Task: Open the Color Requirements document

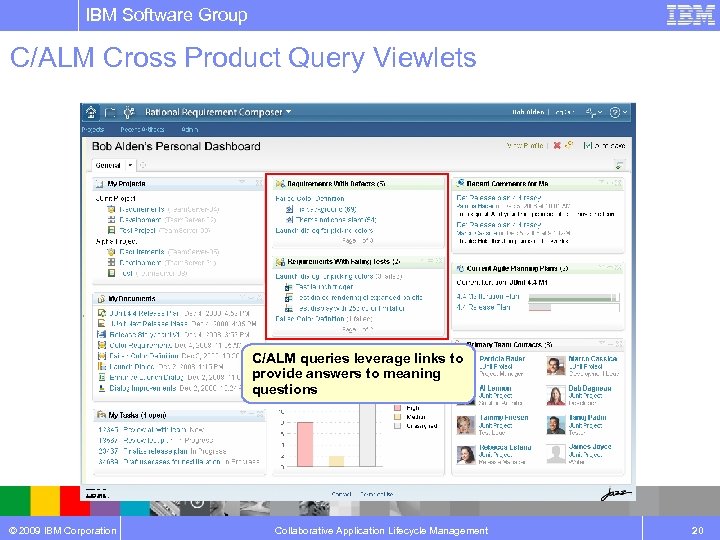Action: pyautogui.click(x=141, y=345)
